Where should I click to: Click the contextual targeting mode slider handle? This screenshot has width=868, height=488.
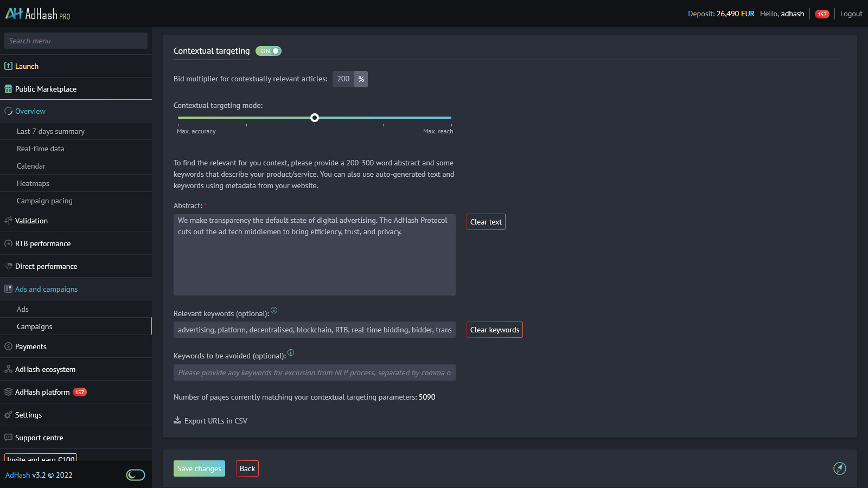pyautogui.click(x=315, y=117)
